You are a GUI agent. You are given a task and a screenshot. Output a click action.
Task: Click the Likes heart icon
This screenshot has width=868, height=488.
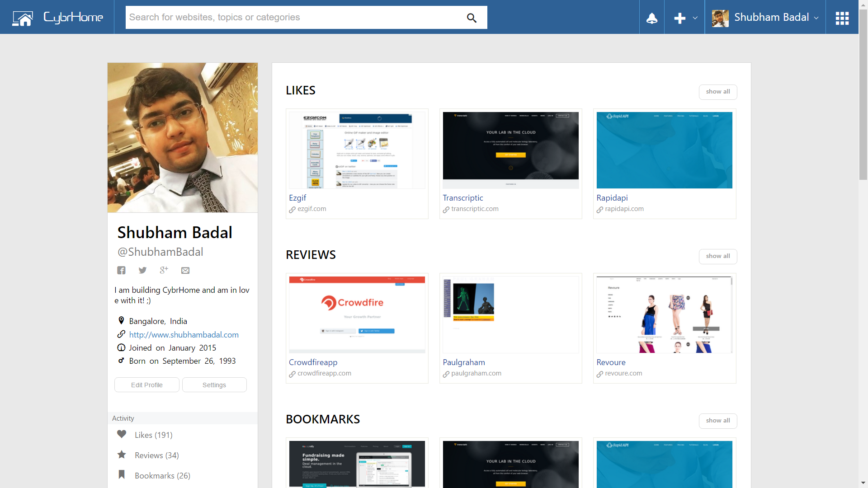[x=122, y=434]
